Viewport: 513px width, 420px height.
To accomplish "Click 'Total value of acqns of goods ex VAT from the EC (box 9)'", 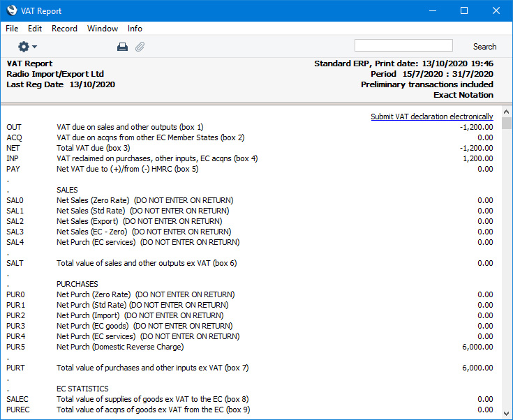I will tap(154, 410).
